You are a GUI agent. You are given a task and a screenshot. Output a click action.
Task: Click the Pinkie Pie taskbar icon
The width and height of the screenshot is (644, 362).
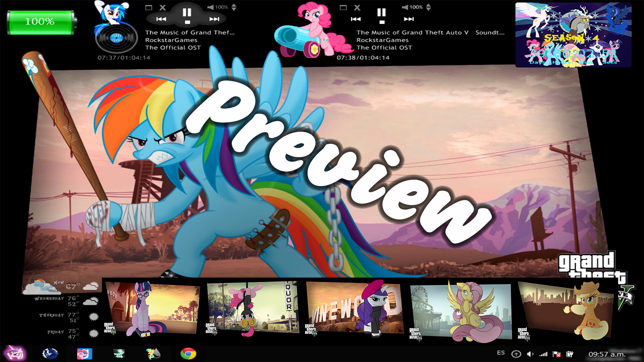tap(85, 354)
